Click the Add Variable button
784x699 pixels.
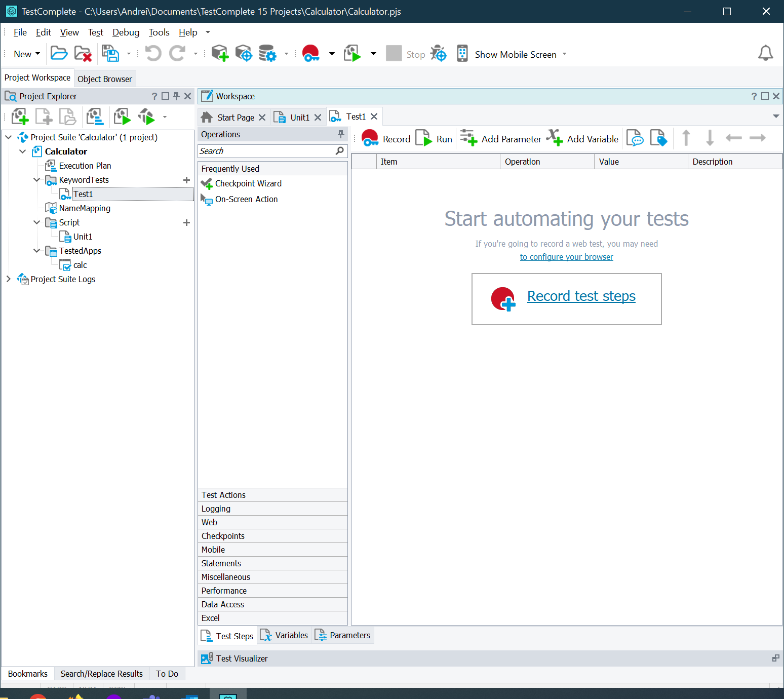pos(582,138)
